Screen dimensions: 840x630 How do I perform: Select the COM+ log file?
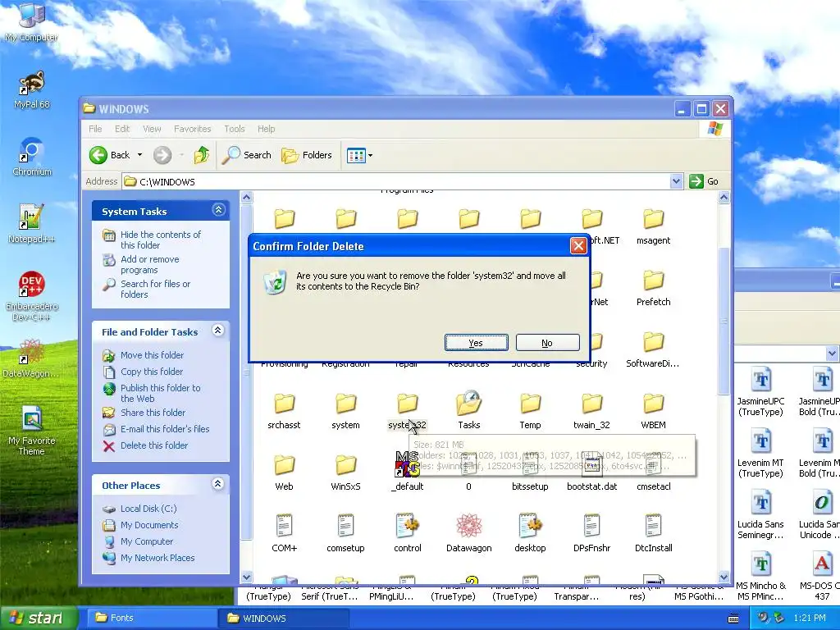pos(284,534)
